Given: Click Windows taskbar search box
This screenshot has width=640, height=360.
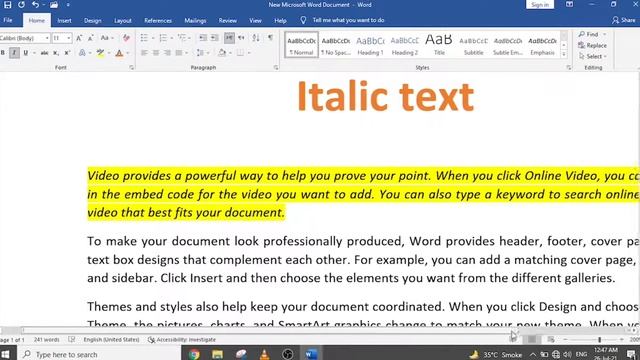Looking at the screenshot, I should tap(99, 354).
